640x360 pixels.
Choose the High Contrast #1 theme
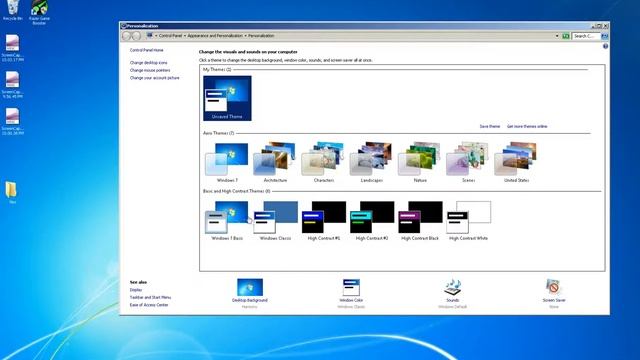point(324,220)
